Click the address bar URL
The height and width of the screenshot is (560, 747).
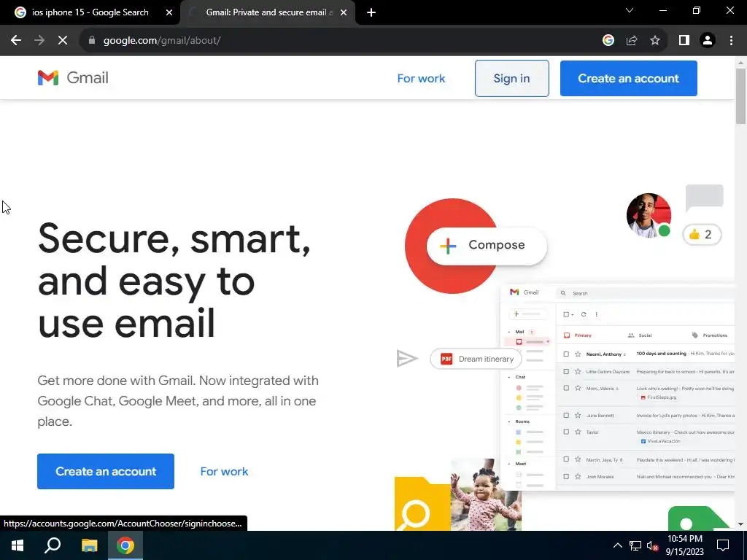coord(162,41)
